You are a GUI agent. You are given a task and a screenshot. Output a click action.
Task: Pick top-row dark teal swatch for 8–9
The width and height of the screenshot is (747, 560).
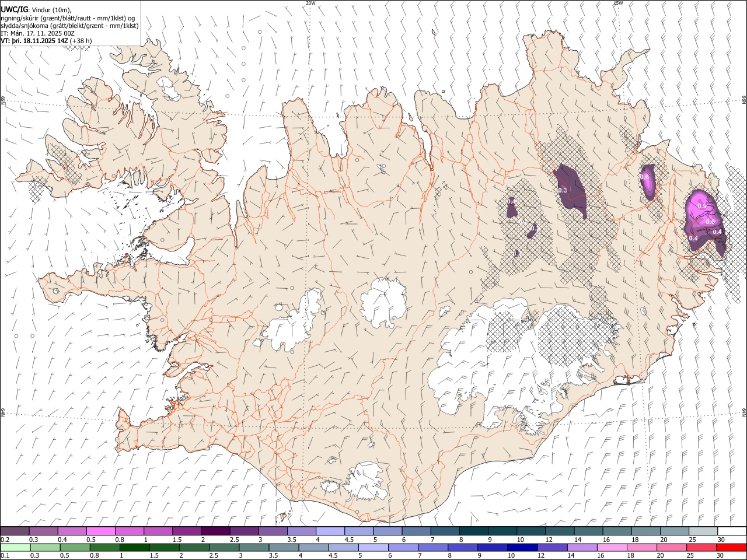tap(473, 531)
